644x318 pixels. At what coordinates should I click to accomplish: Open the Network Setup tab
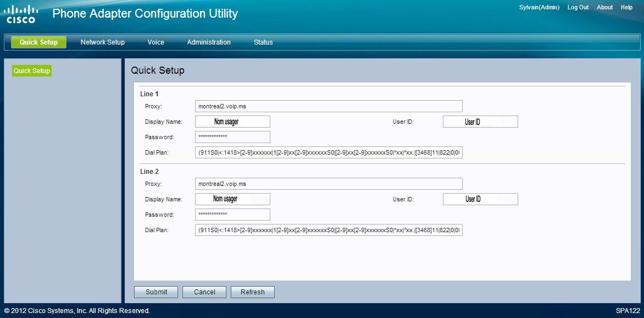click(x=102, y=42)
